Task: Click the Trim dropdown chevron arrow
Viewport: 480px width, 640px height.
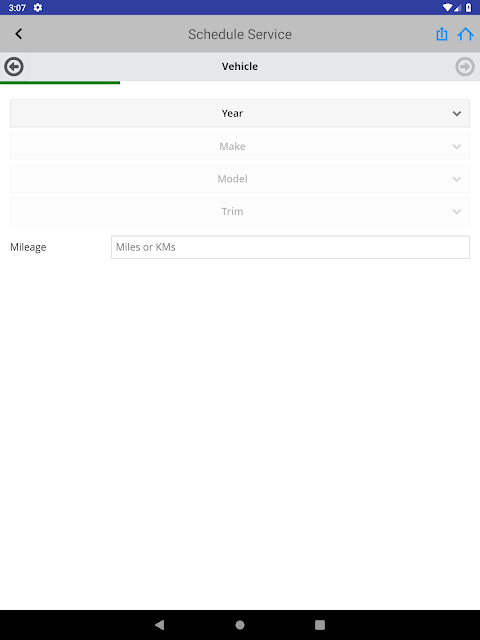Action: coord(457,211)
